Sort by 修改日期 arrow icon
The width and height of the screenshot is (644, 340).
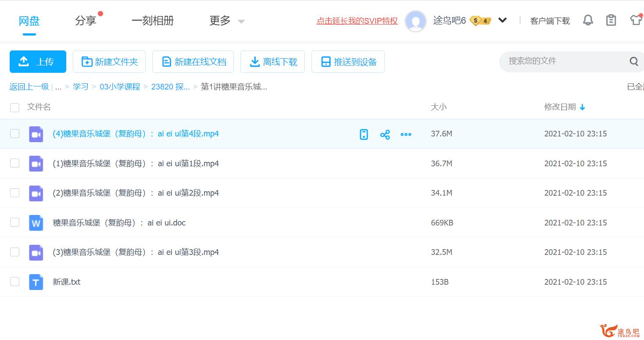(582, 107)
